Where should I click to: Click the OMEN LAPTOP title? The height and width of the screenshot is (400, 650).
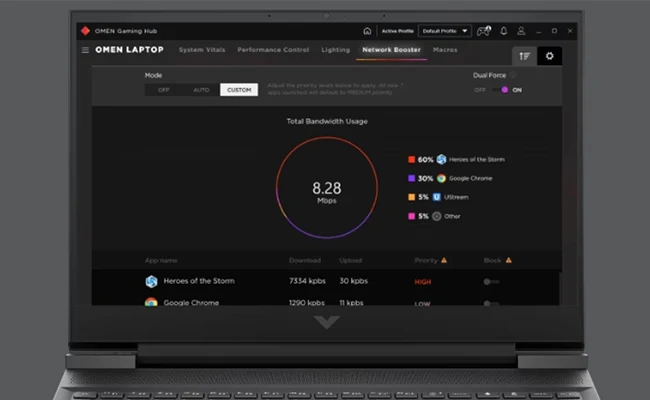[129, 50]
